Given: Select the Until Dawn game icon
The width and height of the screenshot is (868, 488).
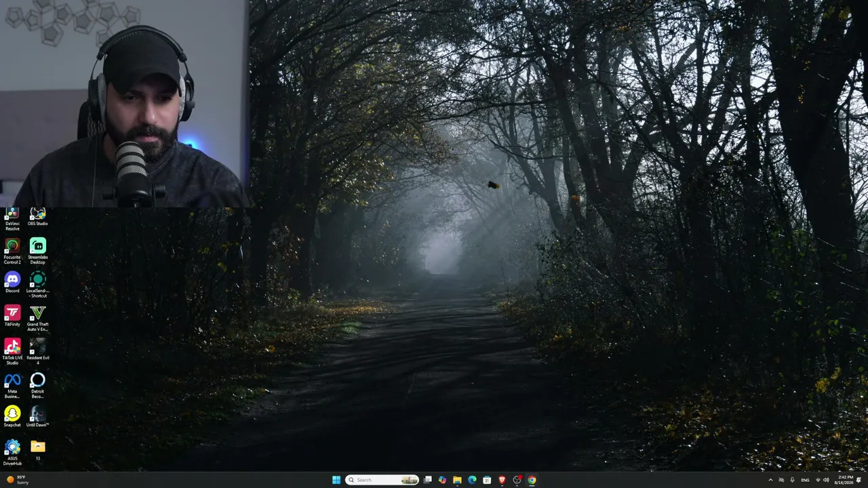Looking at the screenshot, I should [x=37, y=417].
